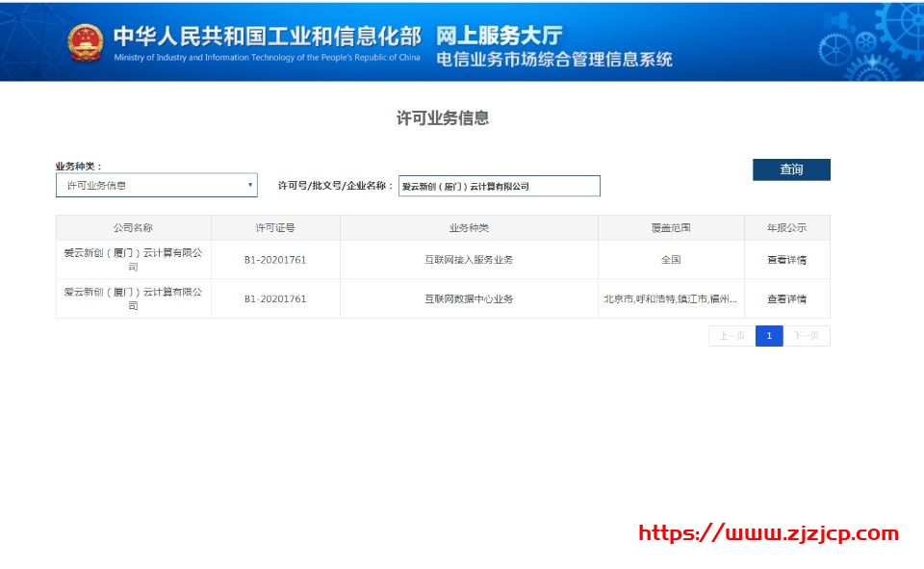Focus the 许可号/批文号/企业名称 input field
This screenshot has height=569, width=924.
click(500, 186)
